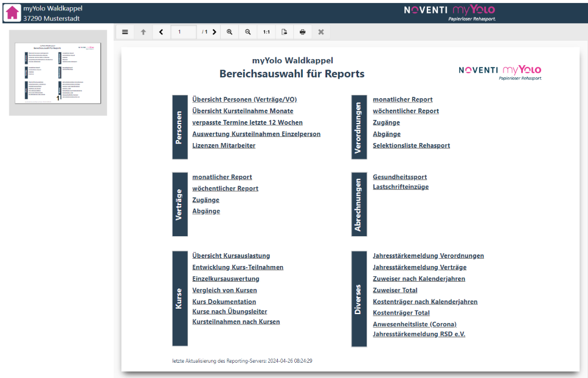
Task: Click the up arrow toolbar button
Action: click(144, 32)
